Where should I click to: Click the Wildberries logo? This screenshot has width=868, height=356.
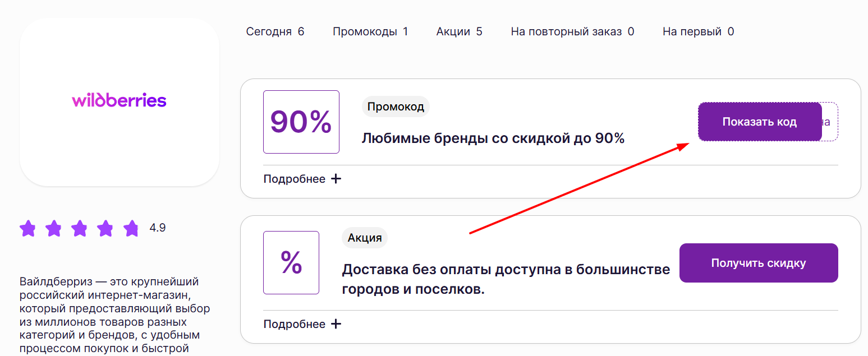(119, 101)
